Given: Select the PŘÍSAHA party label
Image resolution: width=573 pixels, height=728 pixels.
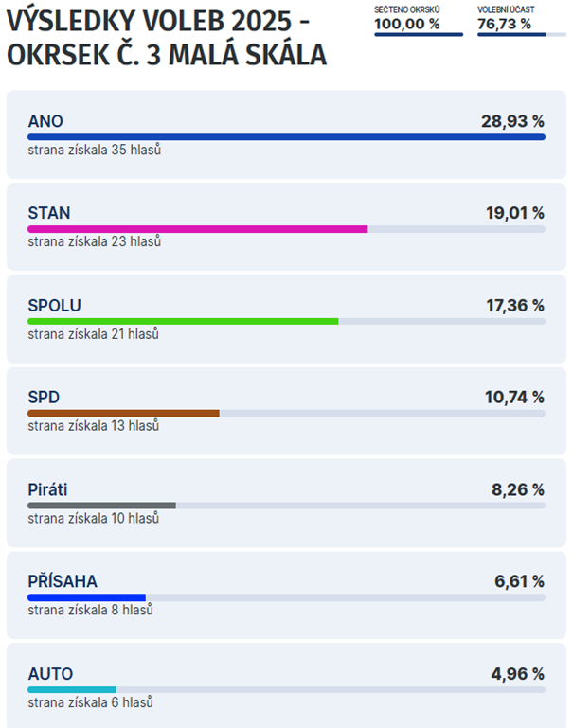Looking at the screenshot, I should click(63, 581).
